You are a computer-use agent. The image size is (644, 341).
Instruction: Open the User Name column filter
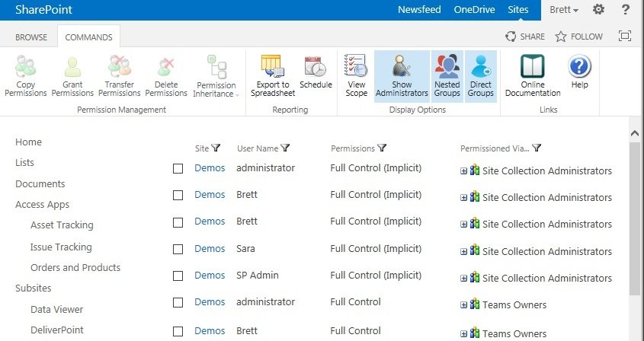click(286, 148)
